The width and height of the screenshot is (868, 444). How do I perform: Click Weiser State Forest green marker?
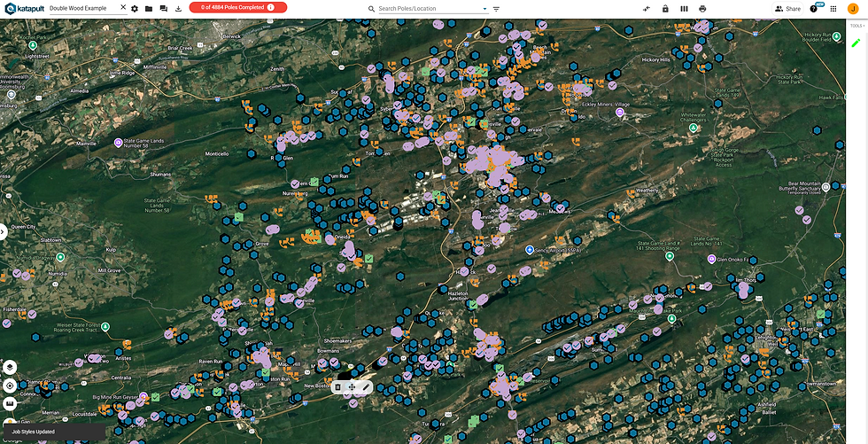(105, 326)
